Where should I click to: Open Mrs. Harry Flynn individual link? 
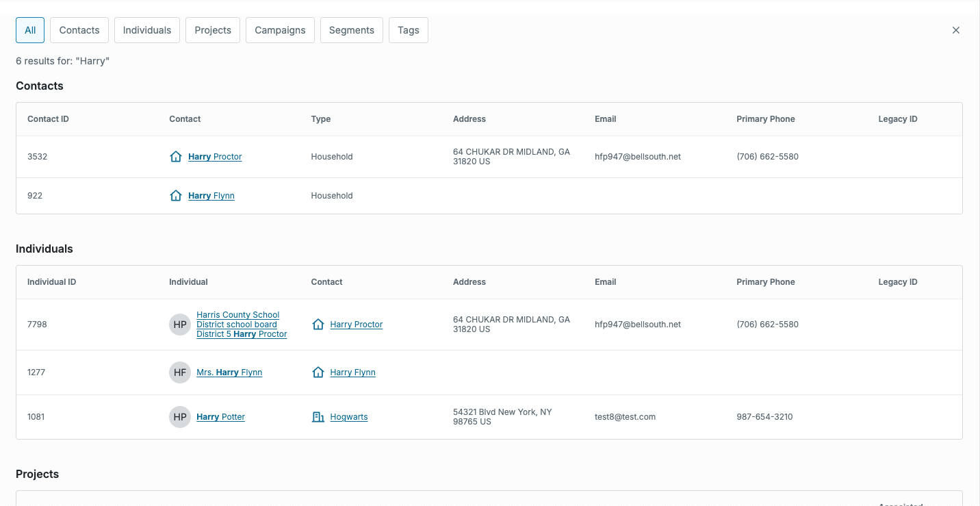pos(229,372)
